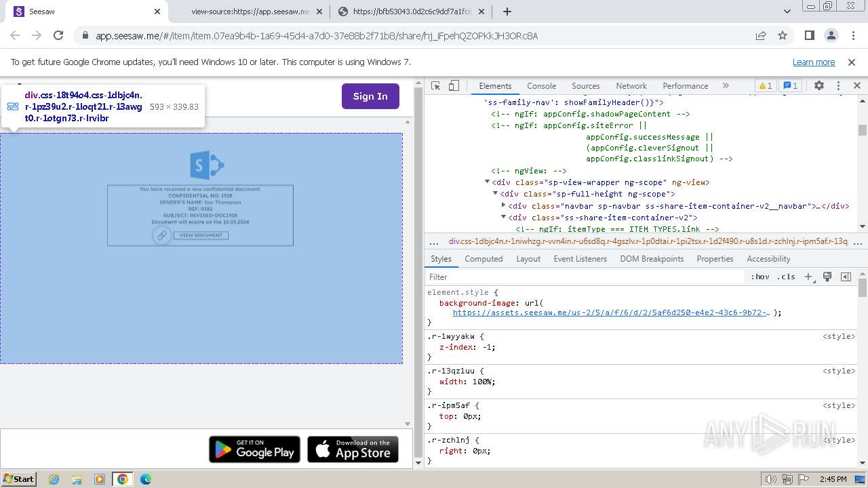Viewport: 868px width, 488px height.
Task: Go back using the browser back arrow
Action: [x=15, y=36]
